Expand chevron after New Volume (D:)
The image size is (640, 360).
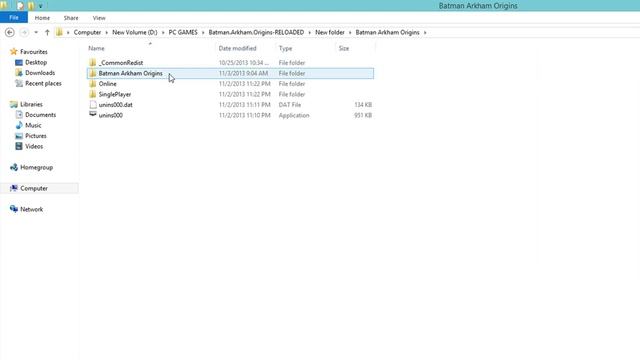(163, 32)
